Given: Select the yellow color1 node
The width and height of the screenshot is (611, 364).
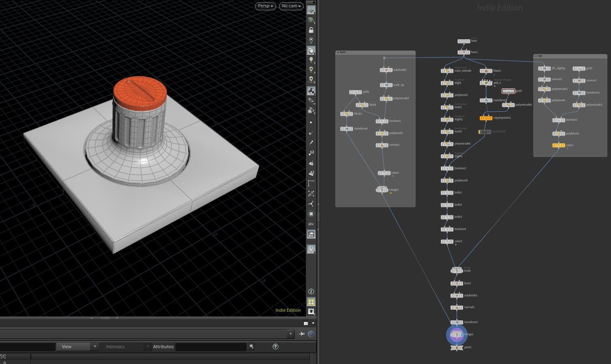Looking at the screenshot, I should 558,145.
